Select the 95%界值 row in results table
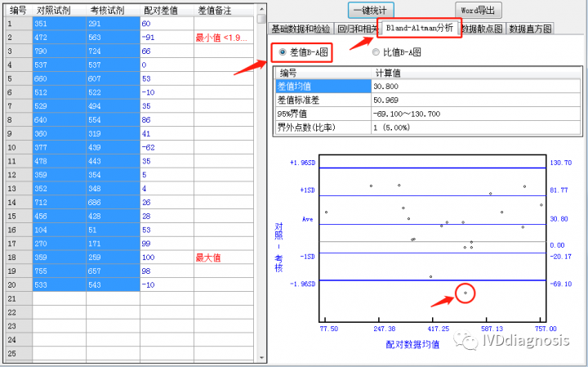 click(322, 114)
